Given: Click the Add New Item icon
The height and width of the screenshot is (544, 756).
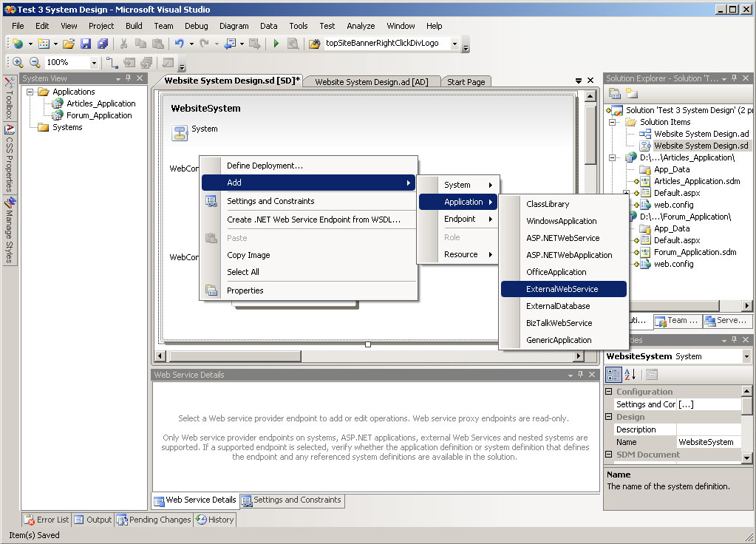Looking at the screenshot, I should click(x=44, y=44).
